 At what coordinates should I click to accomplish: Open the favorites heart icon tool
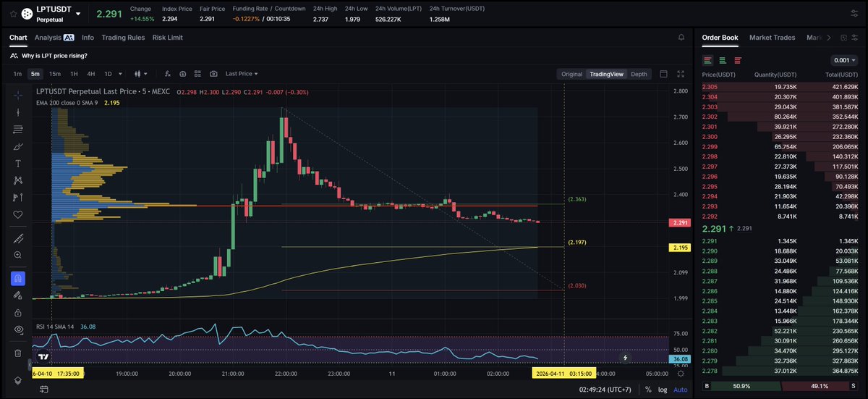point(18,214)
